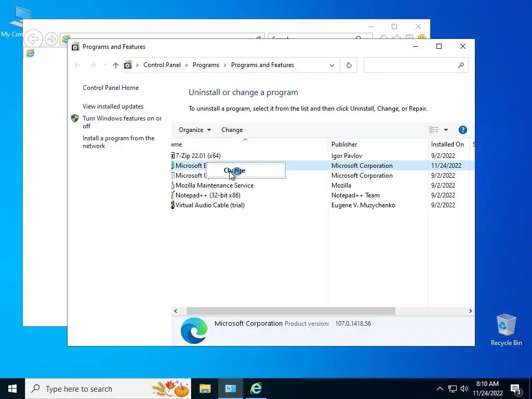Click the change view icon
The image size is (532, 399).
point(434,129)
